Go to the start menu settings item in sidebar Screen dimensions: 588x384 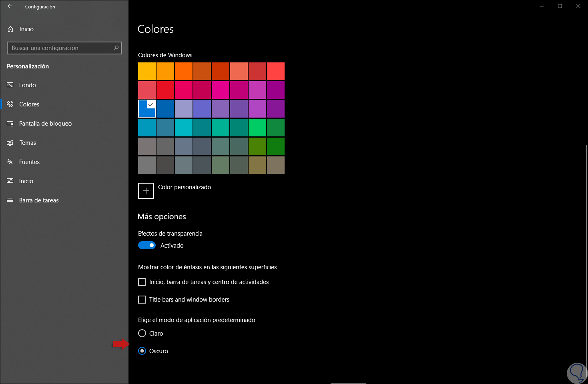coord(26,181)
